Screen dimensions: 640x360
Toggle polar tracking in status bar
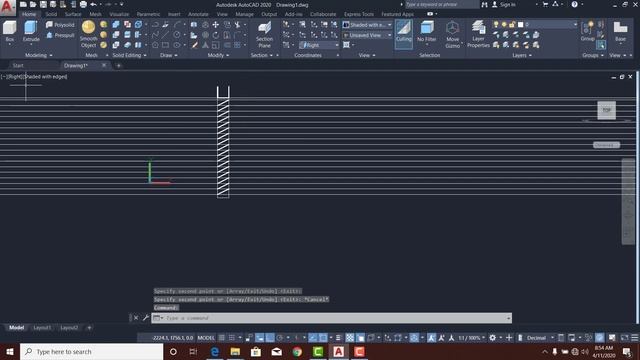(280, 338)
